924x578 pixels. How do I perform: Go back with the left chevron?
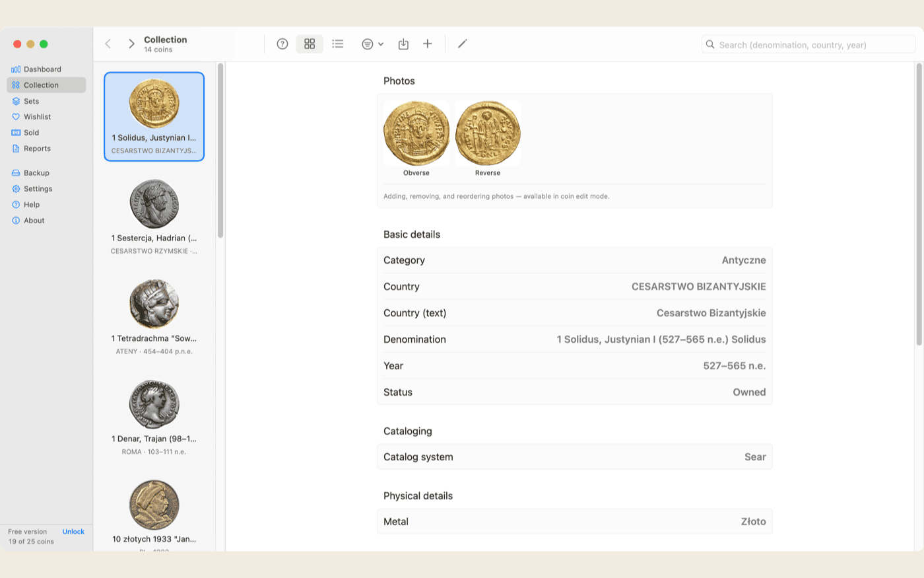pyautogui.click(x=108, y=44)
